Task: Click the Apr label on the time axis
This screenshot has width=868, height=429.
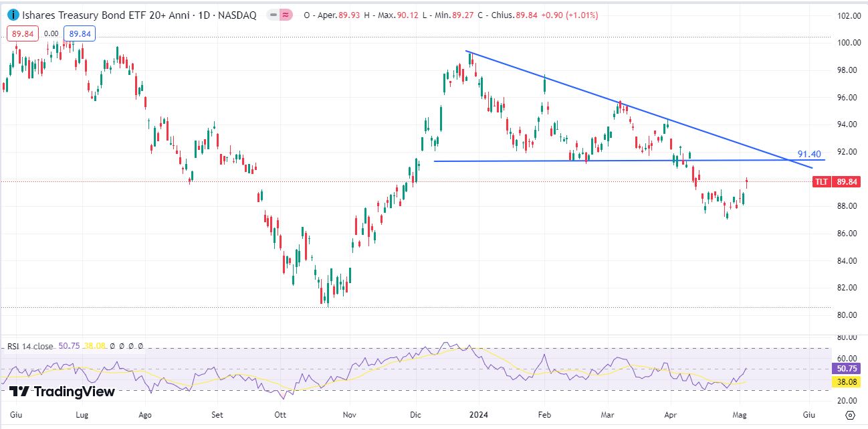Action: (671, 415)
